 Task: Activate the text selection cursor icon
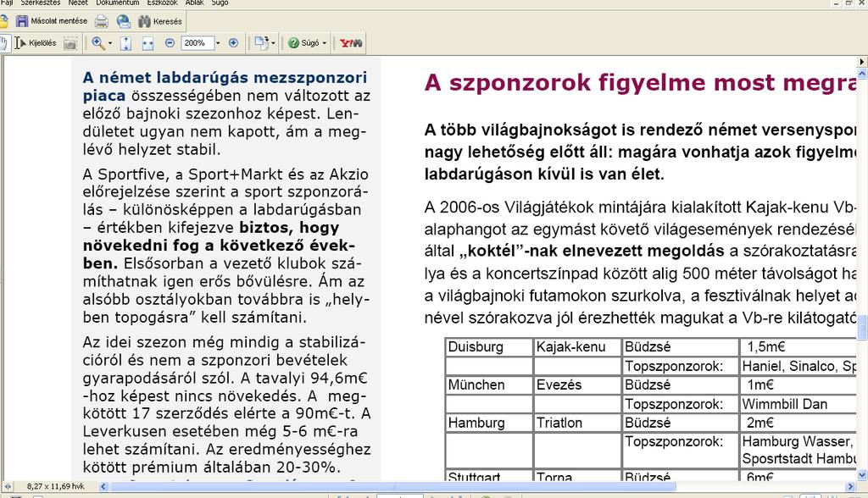click(20, 43)
